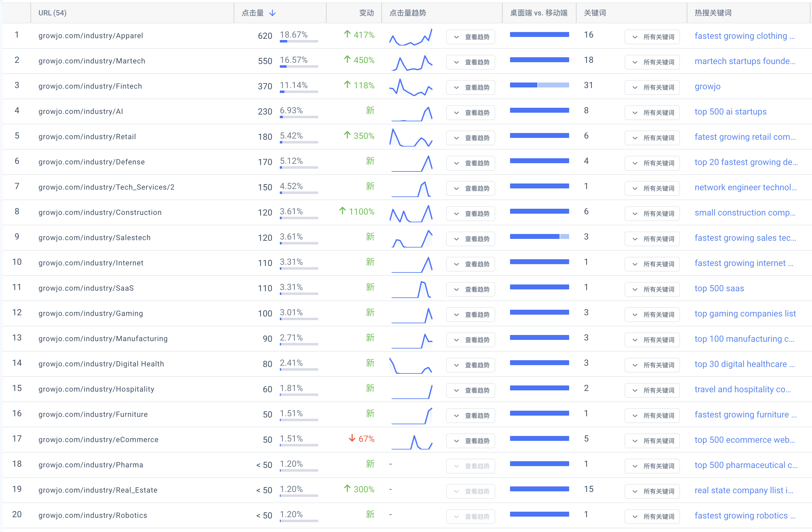Expand 查看趋势 for the AI row
Image resolution: width=812 pixels, height=532 pixels.
tap(470, 113)
